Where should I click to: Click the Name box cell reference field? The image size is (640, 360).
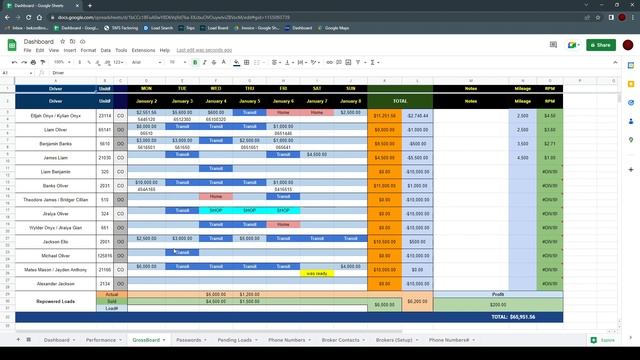17,73
